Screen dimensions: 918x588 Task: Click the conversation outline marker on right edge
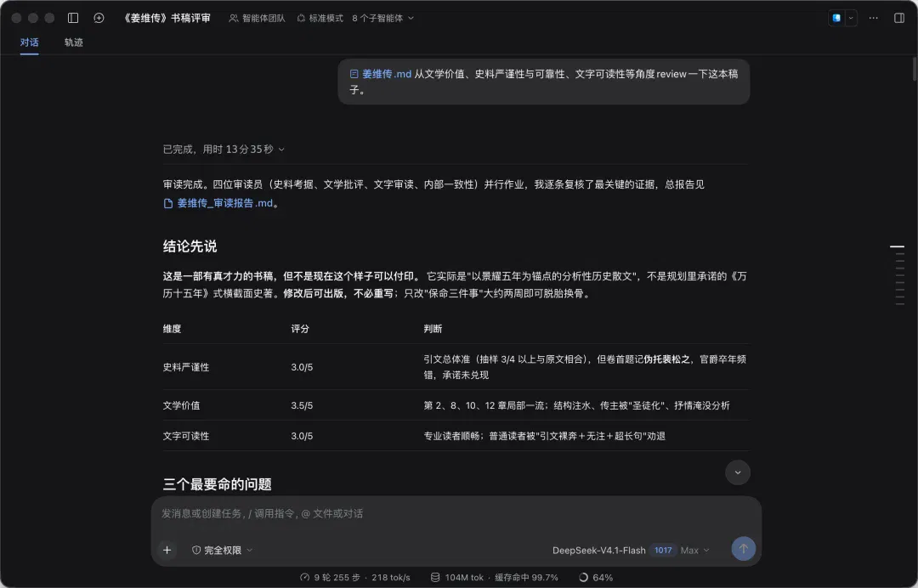click(x=897, y=247)
